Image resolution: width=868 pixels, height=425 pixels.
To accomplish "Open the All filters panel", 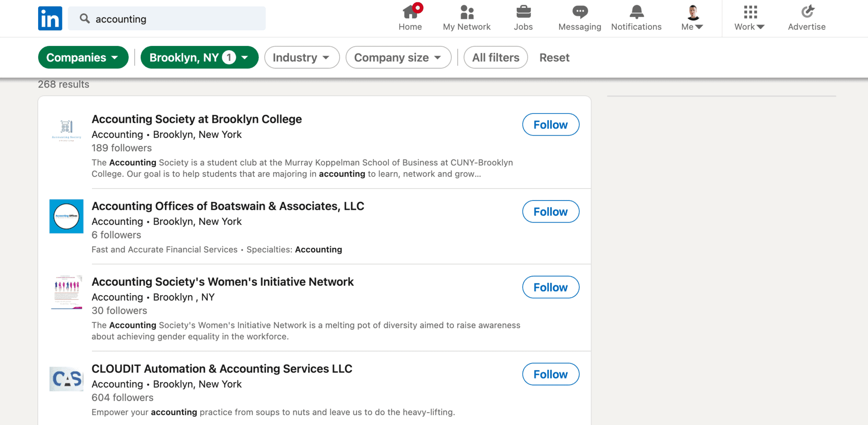I will coord(496,57).
